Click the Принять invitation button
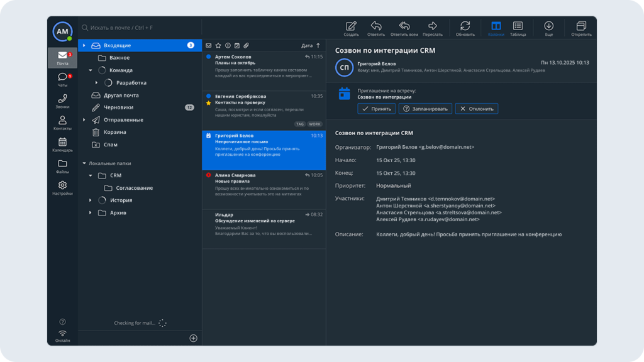 coord(376,109)
